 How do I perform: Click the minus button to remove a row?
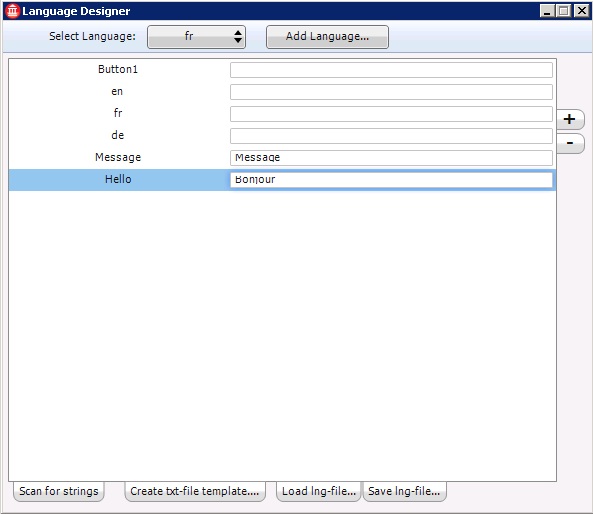point(570,143)
